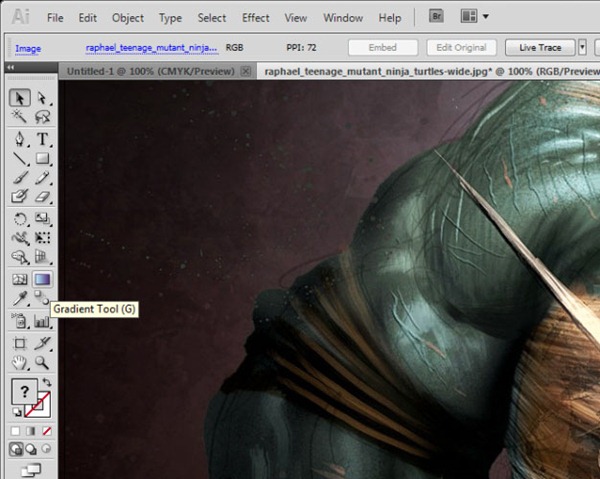The height and width of the screenshot is (479, 600).
Task: Enable Draw Inside mode
Action: pos(46,449)
